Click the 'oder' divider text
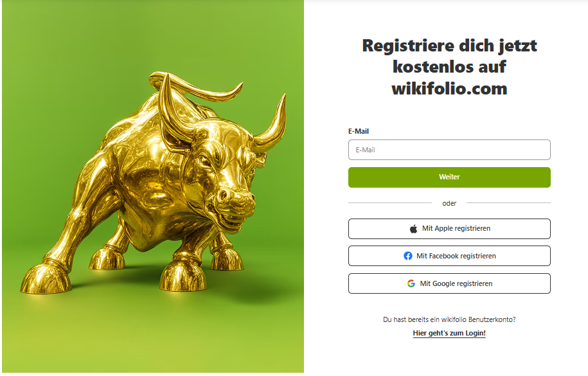 pyautogui.click(x=449, y=203)
